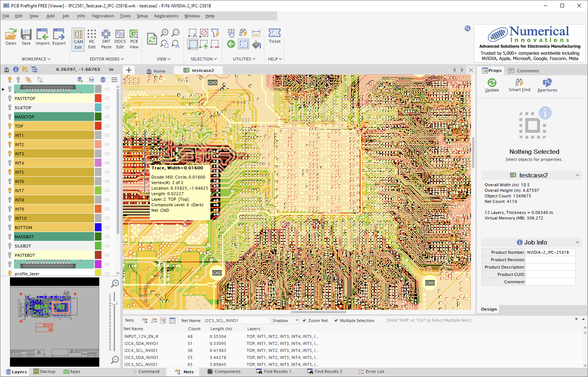Click the Save icon in Workspace
The height and width of the screenshot is (377, 588).
(26, 37)
